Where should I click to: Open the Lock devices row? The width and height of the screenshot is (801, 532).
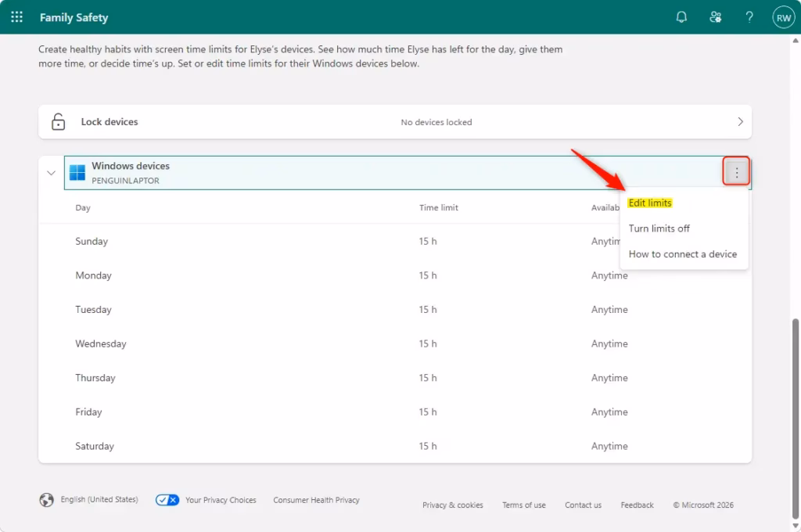click(395, 121)
